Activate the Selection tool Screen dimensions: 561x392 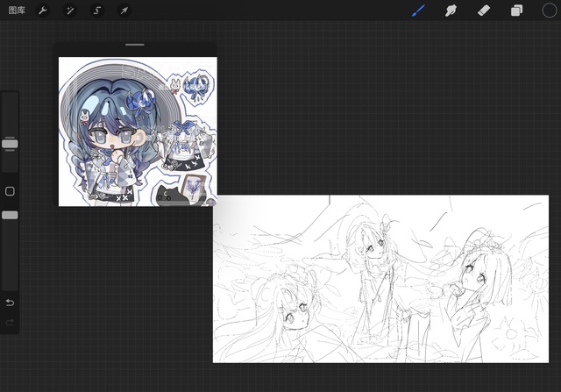(x=97, y=11)
